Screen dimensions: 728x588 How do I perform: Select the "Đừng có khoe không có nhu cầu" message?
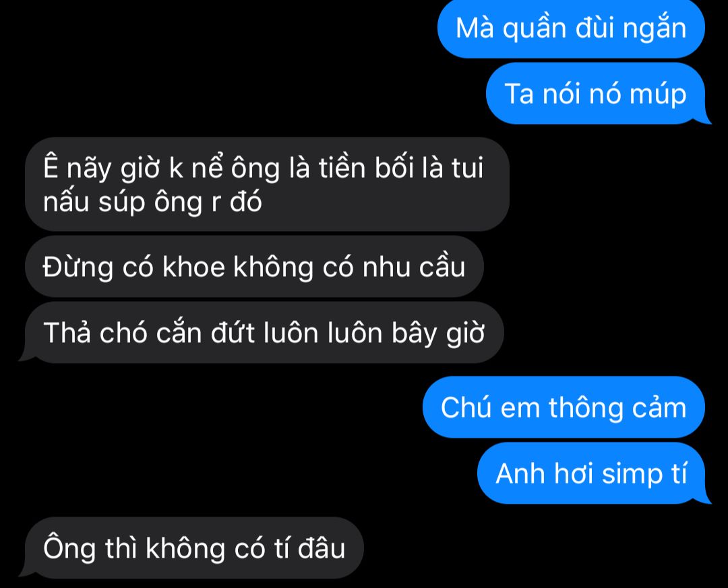click(x=254, y=267)
